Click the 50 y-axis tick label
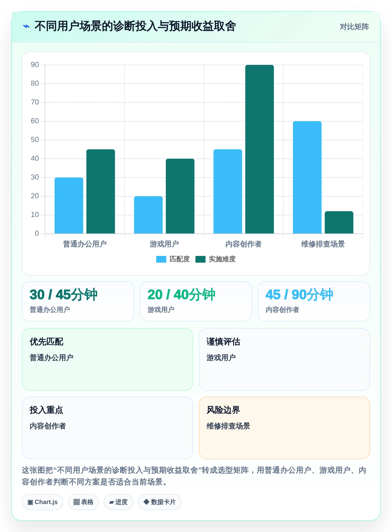Screen dimensions: 392x532 click(35, 140)
